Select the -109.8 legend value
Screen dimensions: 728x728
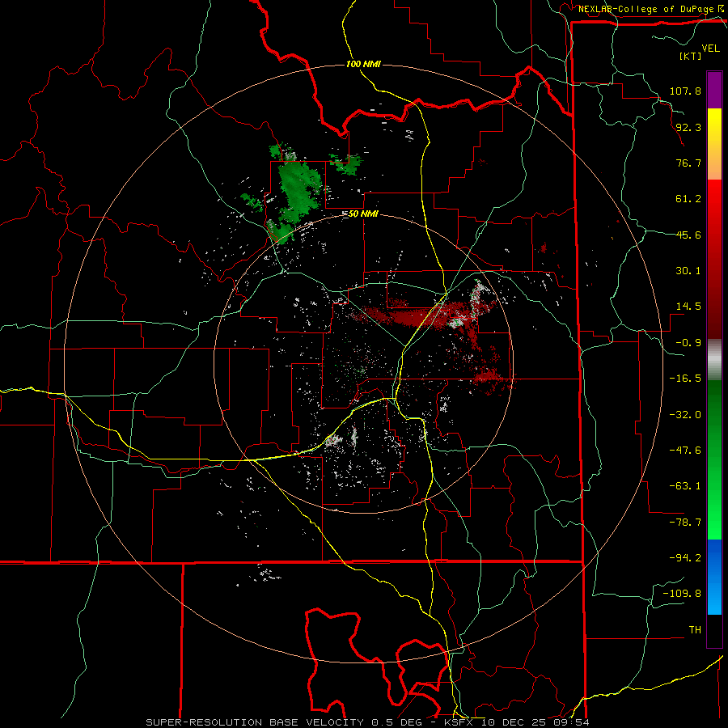682,594
